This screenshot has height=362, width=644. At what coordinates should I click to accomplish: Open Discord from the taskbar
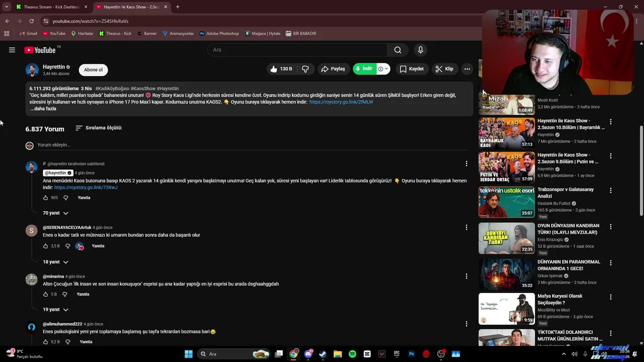pos(308,354)
